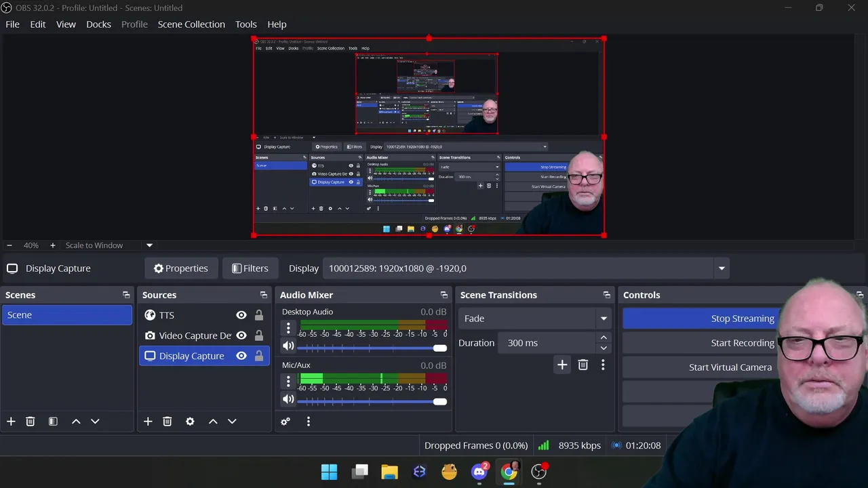Add a transition with plus icon
This screenshot has height=488, width=868.
pyautogui.click(x=562, y=365)
